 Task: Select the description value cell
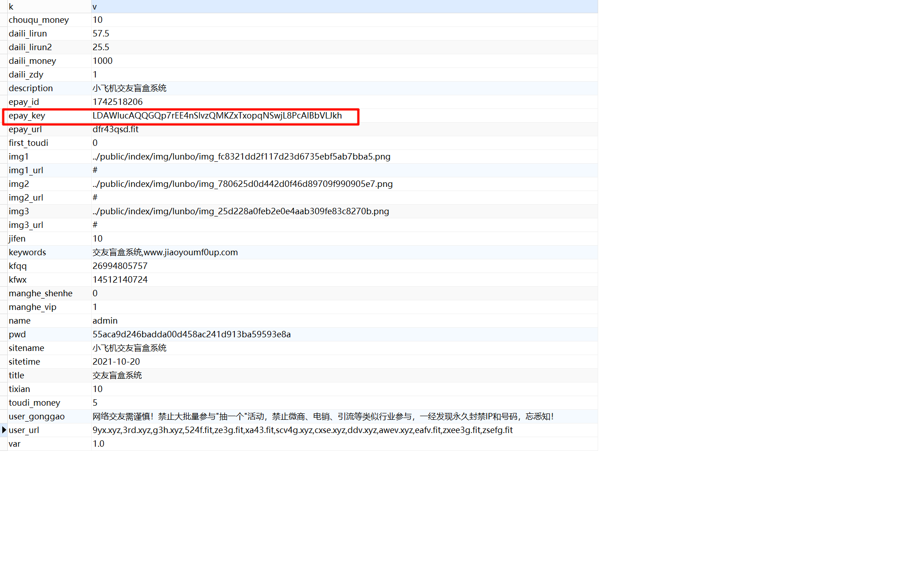pyautogui.click(x=129, y=88)
